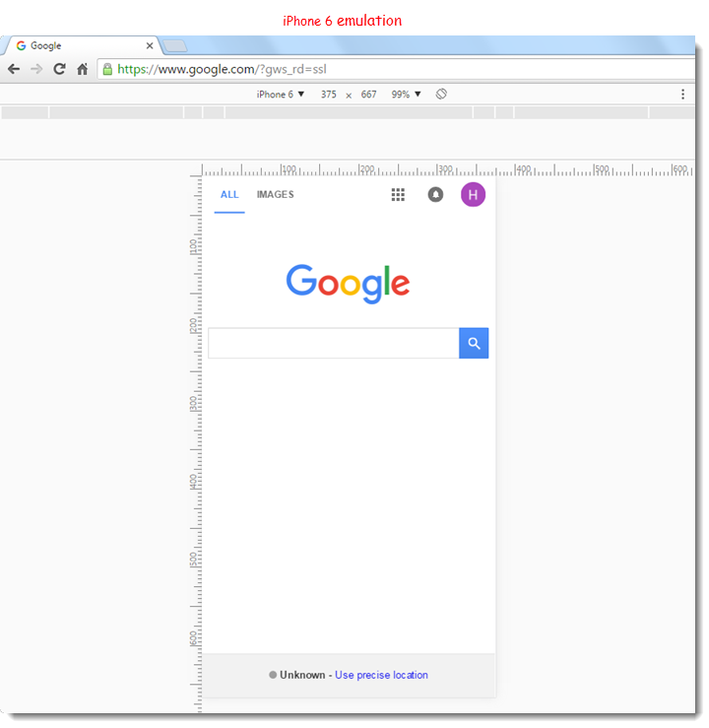709x728 pixels.
Task: Rotate the device with the rotate icon
Action: [441, 95]
